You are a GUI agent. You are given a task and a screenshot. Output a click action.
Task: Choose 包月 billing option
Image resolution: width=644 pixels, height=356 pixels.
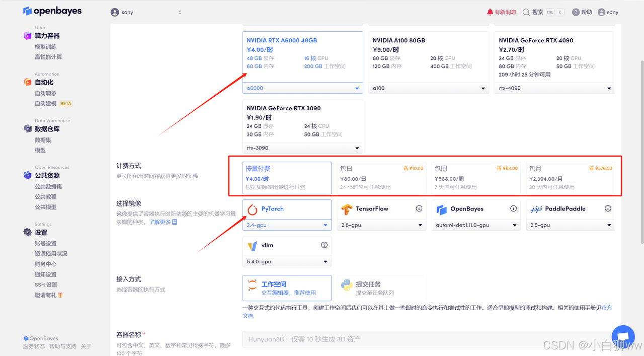(571, 178)
